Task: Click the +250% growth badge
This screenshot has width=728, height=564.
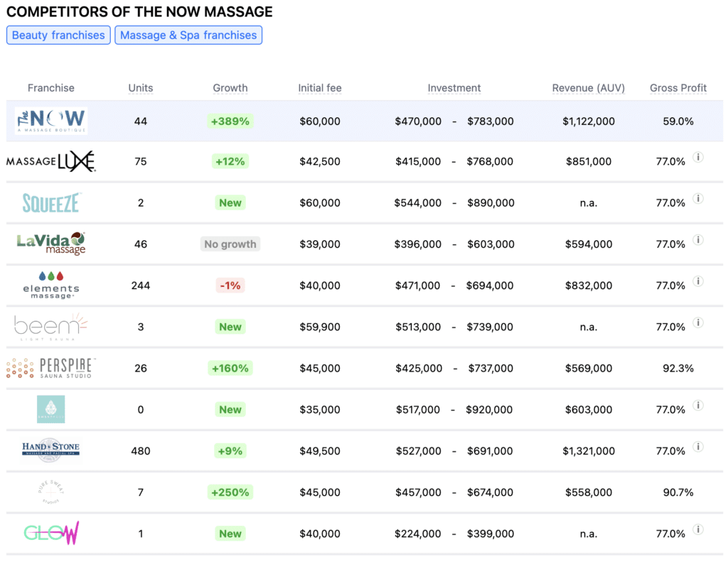Action: (230, 492)
